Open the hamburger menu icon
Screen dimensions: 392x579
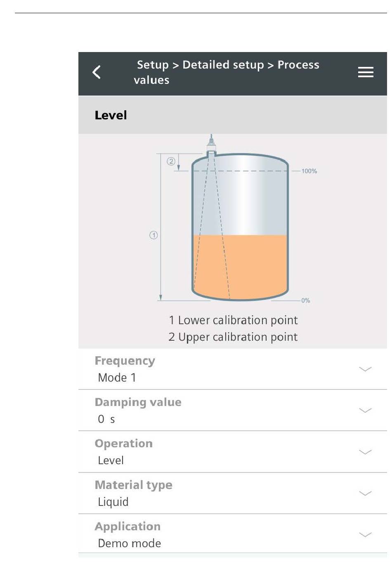click(x=366, y=72)
